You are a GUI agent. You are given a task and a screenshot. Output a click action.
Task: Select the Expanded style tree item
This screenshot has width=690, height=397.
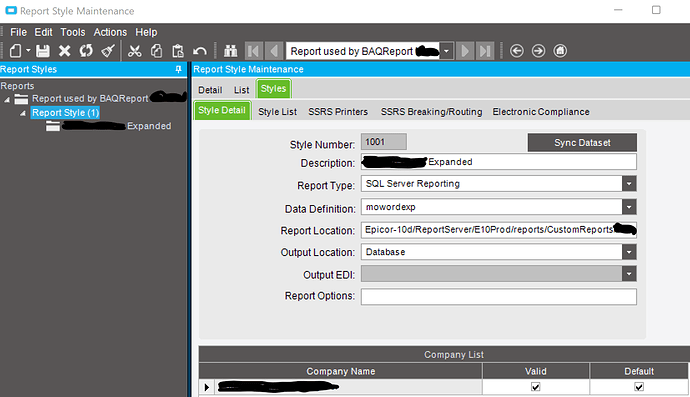(x=117, y=126)
